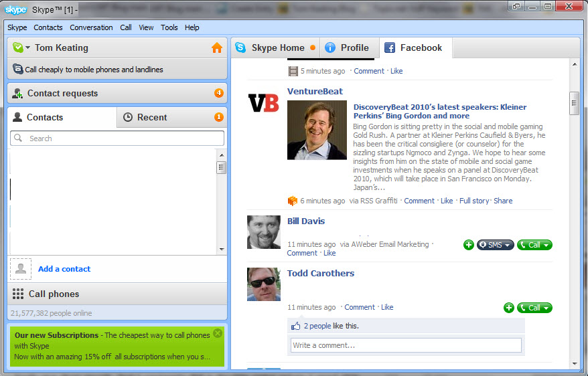Click the VentureBeat VB logo
Viewport: 588px width, 376px height.
[263, 103]
